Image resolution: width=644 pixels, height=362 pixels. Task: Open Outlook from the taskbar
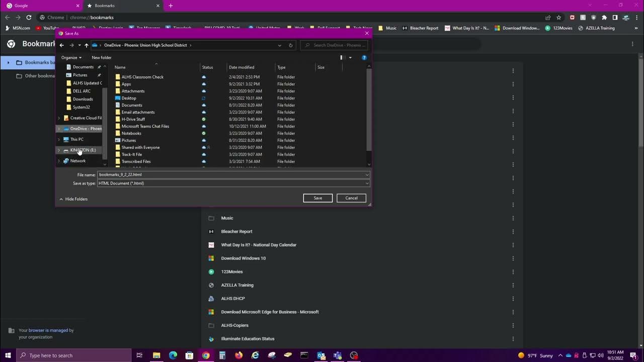pos(320,355)
